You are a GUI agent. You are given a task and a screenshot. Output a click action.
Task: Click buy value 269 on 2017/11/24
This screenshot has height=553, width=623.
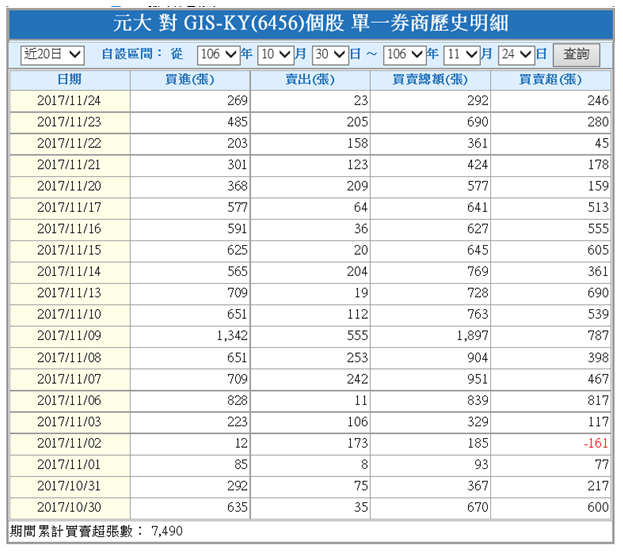[238, 101]
